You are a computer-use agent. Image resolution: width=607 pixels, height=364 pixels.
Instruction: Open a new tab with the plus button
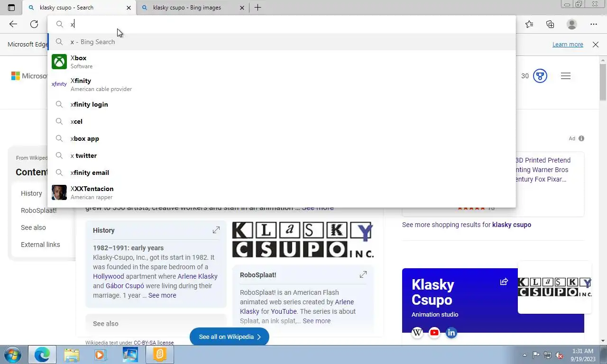coord(258,8)
